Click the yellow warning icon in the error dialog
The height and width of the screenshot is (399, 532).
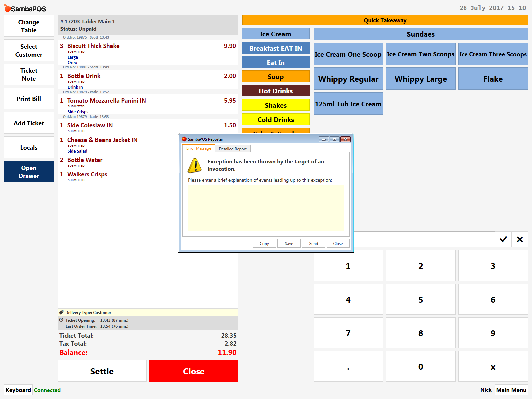point(195,165)
